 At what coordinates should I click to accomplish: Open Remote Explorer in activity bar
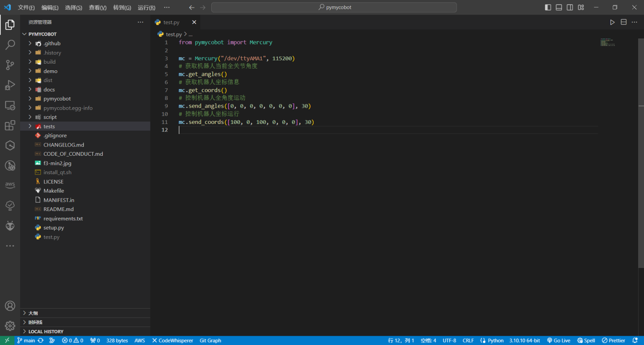coord(10,105)
